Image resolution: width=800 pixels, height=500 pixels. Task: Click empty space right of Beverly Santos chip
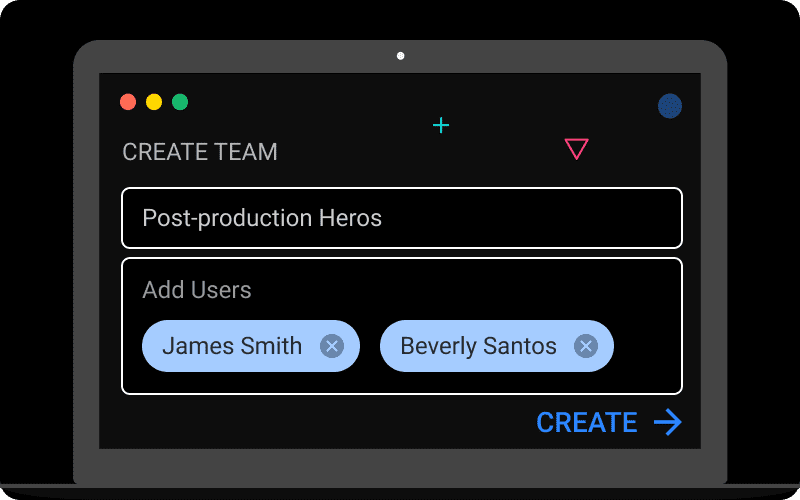coord(647,346)
